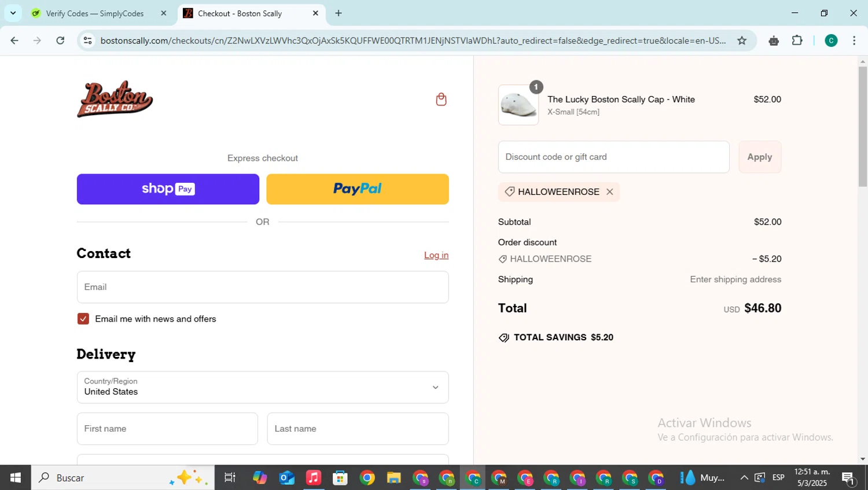
Task: Click the Total $46.80 amount
Action: pos(763,308)
